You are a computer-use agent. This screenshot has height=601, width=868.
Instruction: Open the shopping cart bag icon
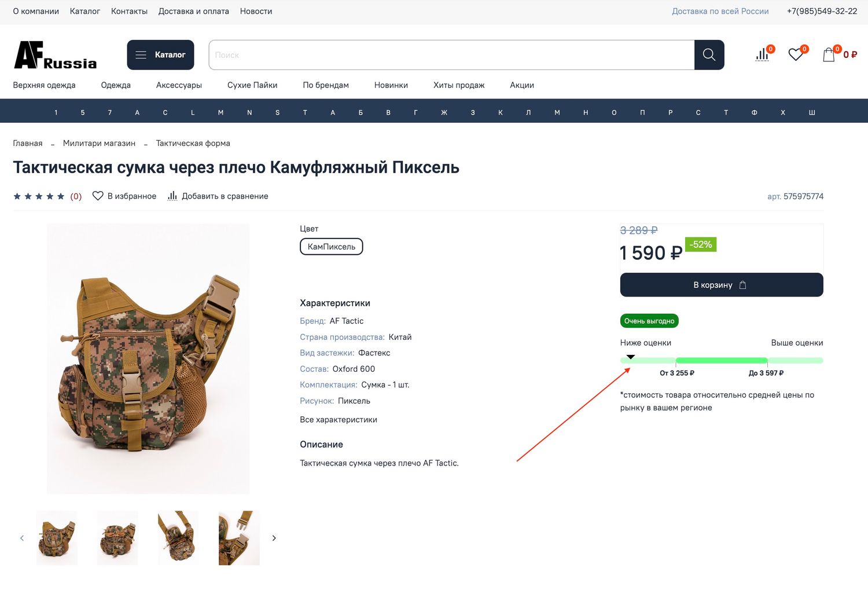pos(829,55)
